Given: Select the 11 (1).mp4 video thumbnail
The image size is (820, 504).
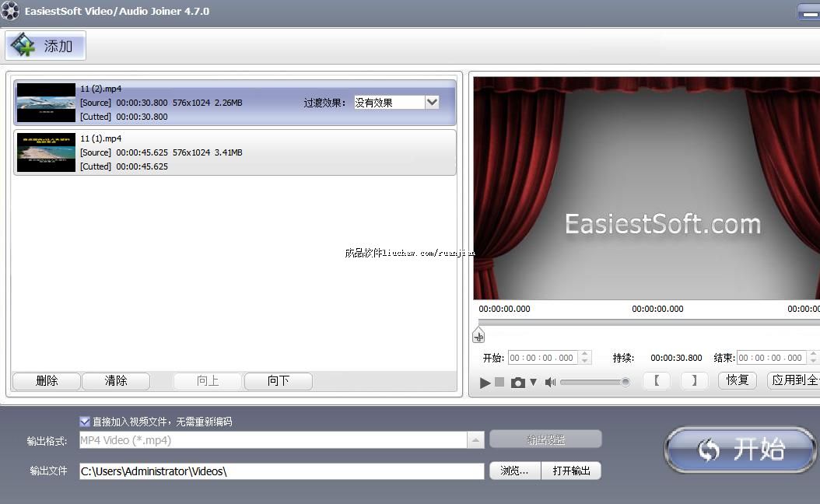Looking at the screenshot, I should pyautogui.click(x=46, y=152).
